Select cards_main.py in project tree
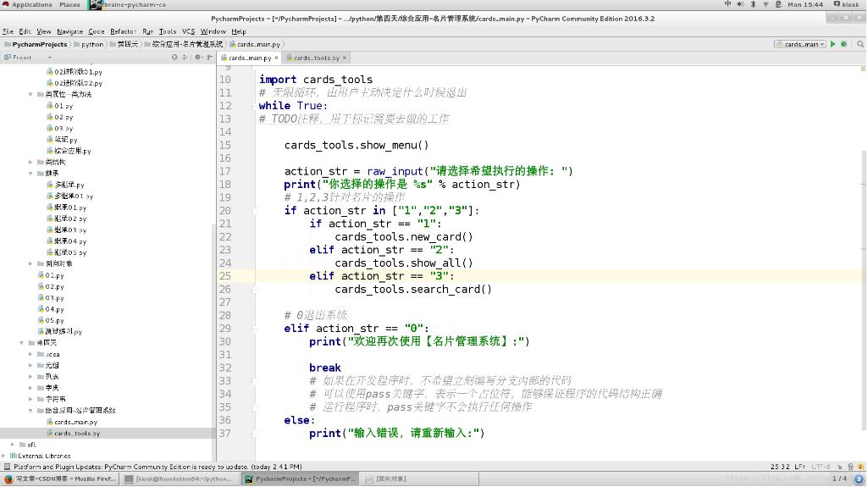868x487 pixels. coord(72,423)
